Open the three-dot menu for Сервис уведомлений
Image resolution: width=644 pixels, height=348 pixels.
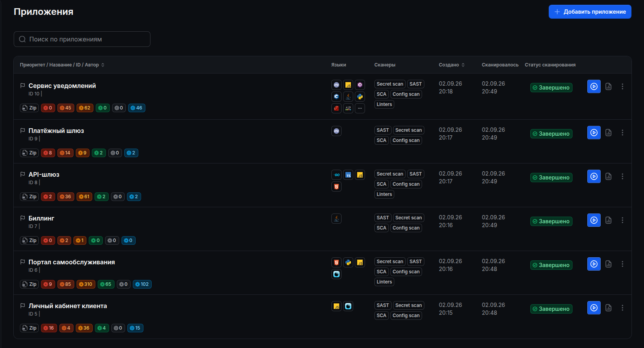623,86
